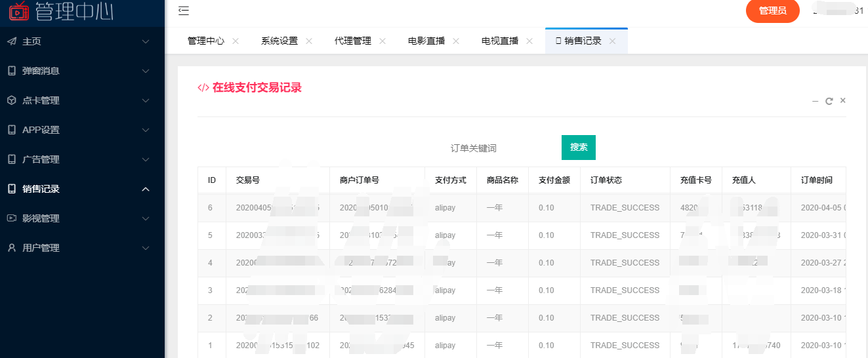Viewport: 868px width, 358px height.
Task: Expand the 弹窗消息 menu chevron
Action: pyautogui.click(x=146, y=71)
